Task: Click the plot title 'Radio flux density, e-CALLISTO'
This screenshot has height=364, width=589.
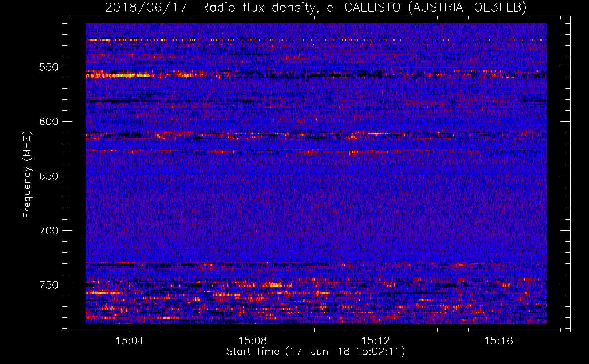Action: click(300, 7)
